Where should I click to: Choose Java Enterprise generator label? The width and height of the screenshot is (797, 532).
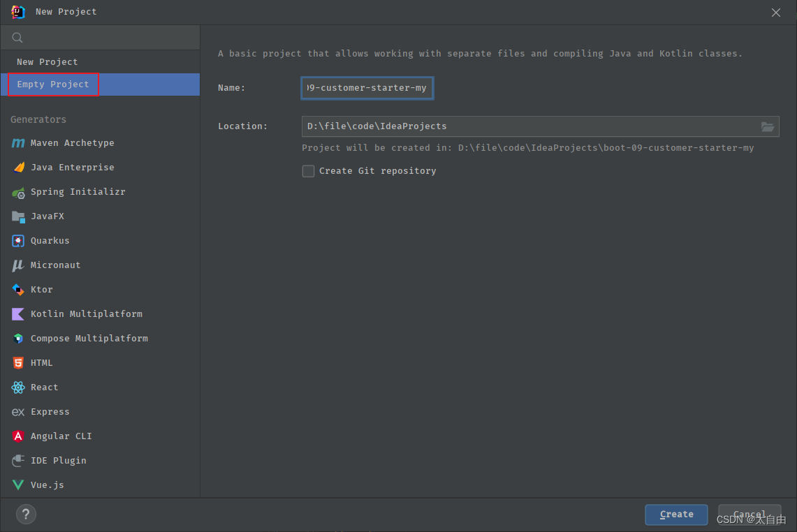pyautogui.click(x=72, y=168)
